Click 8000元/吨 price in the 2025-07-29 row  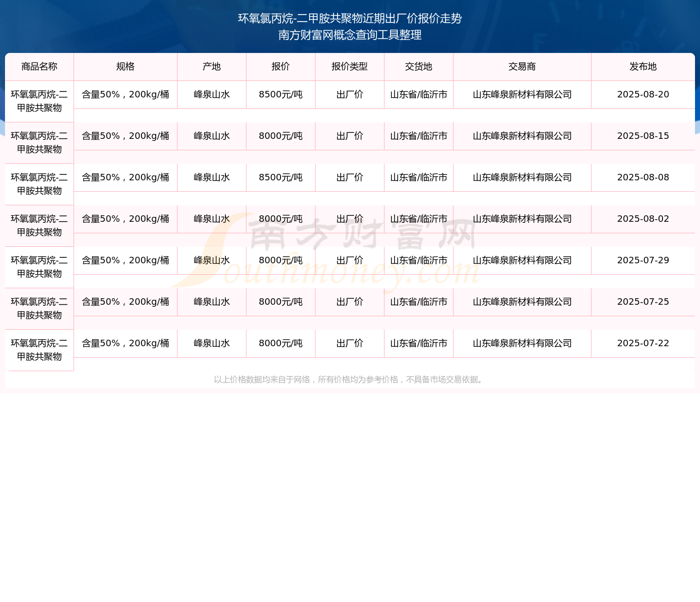pos(281,261)
